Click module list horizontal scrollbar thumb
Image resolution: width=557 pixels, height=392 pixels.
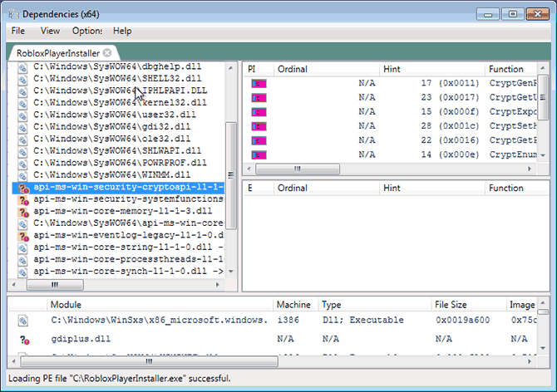click(149, 361)
